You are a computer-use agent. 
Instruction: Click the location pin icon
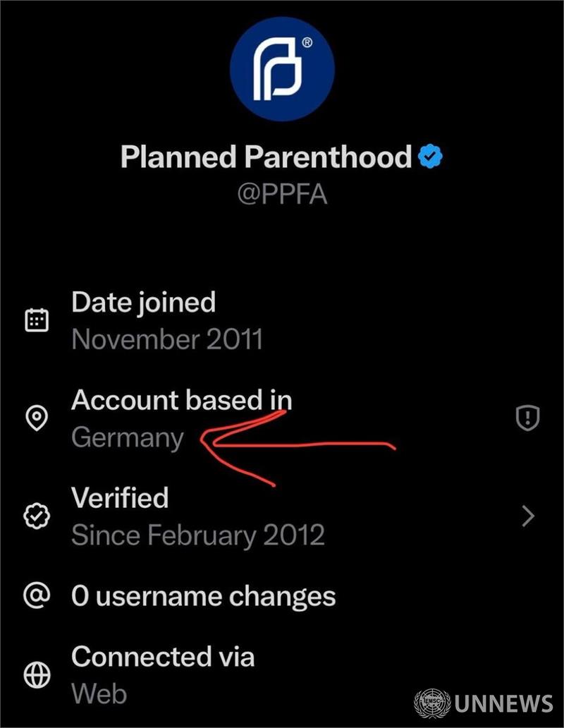(36, 418)
